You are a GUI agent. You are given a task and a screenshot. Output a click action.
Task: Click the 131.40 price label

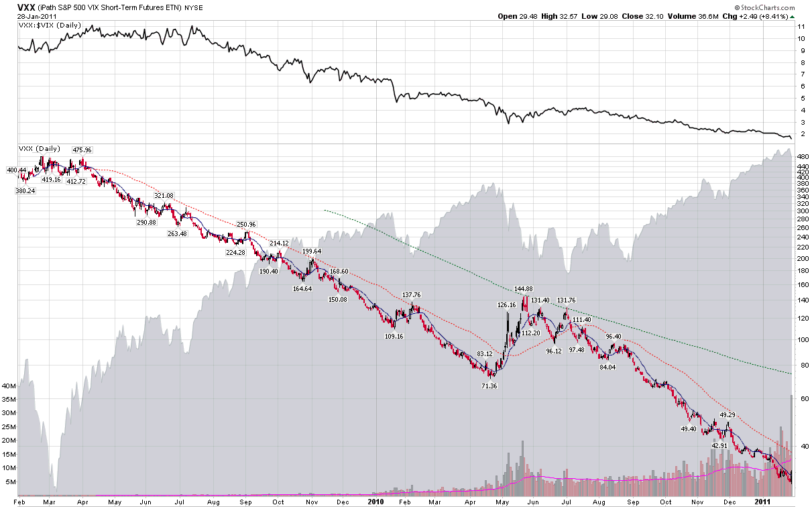tap(540, 300)
